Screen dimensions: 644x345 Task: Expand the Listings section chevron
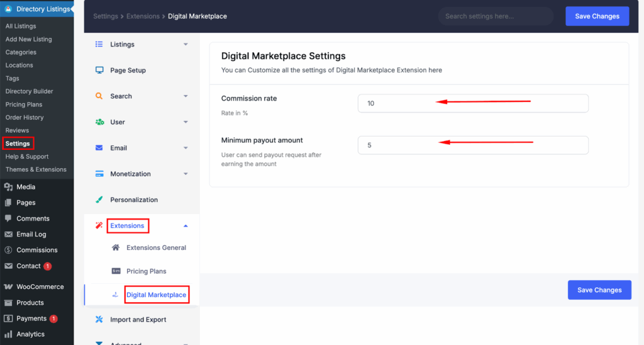click(186, 45)
